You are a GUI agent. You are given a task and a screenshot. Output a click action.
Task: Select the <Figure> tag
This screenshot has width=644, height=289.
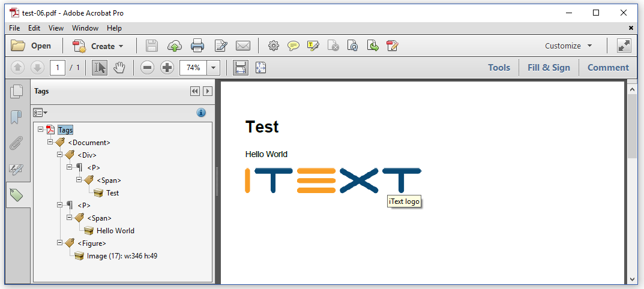[92, 243]
